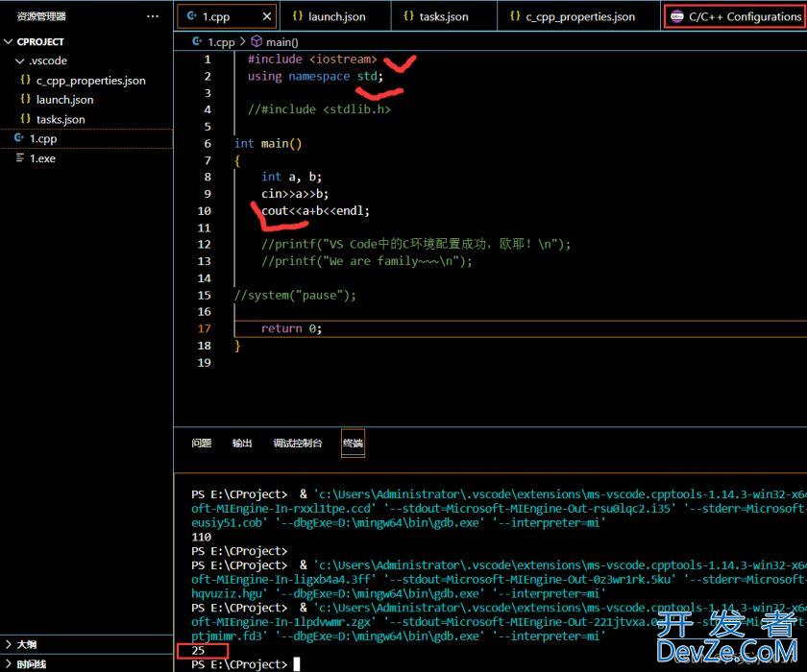Click the 'cin>>a>>b;' code line
The width and height of the screenshot is (807, 672).
pyautogui.click(x=294, y=194)
